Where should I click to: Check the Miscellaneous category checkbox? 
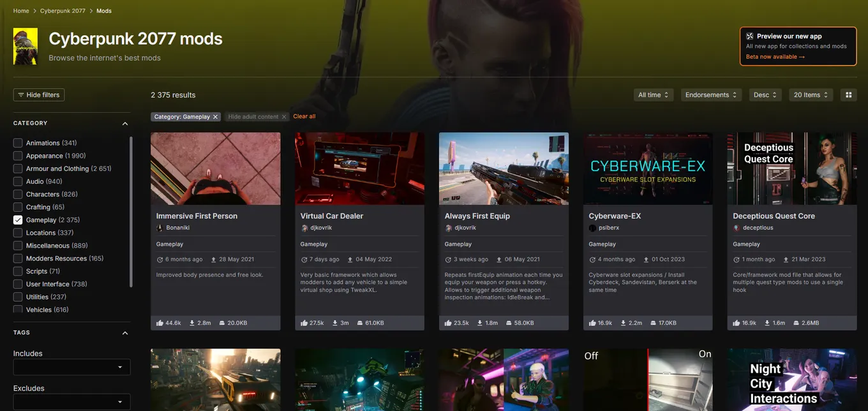click(x=18, y=246)
